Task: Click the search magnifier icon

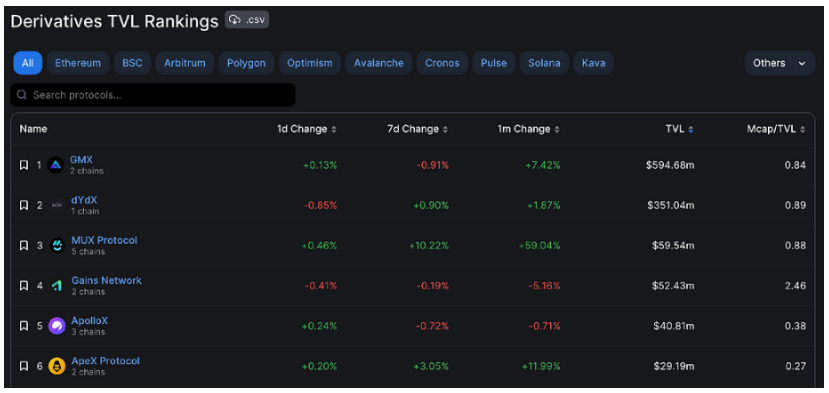Action: pyautogui.click(x=22, y=95)
